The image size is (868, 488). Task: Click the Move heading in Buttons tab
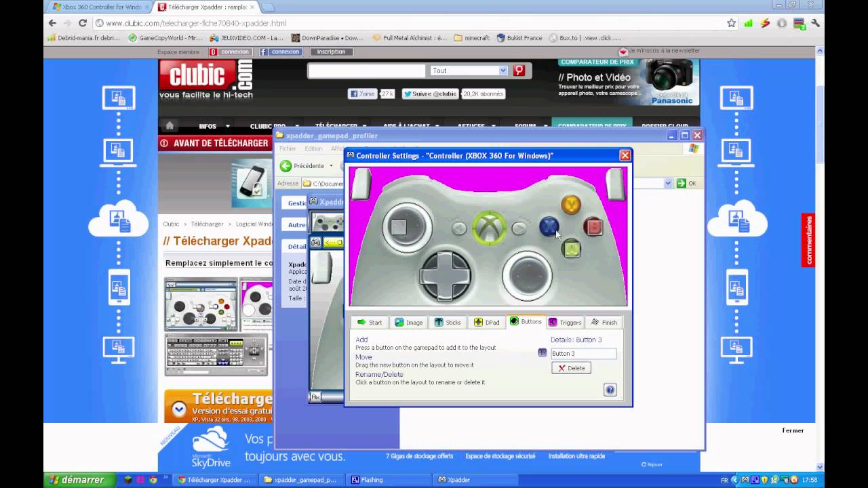point(363,357)
